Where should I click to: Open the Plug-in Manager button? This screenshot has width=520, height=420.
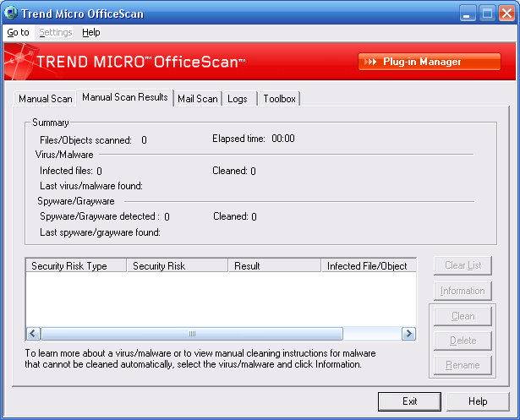430,62
